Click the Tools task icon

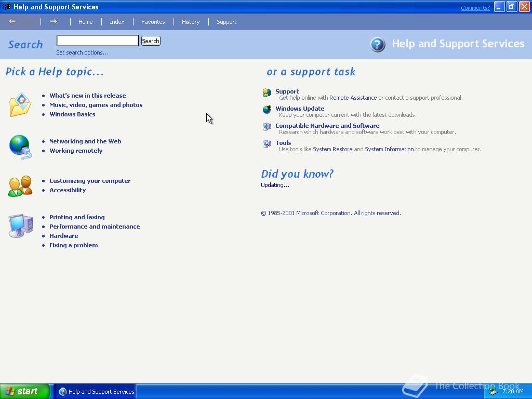point(267,144)
